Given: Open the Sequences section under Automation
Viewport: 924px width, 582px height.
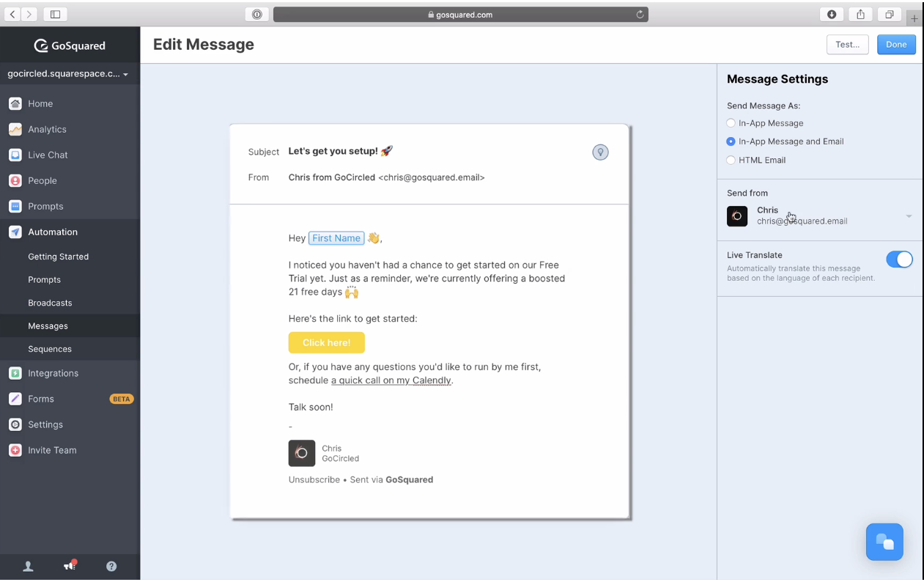Looking at the screenshot, I should [x=48, y=349].
